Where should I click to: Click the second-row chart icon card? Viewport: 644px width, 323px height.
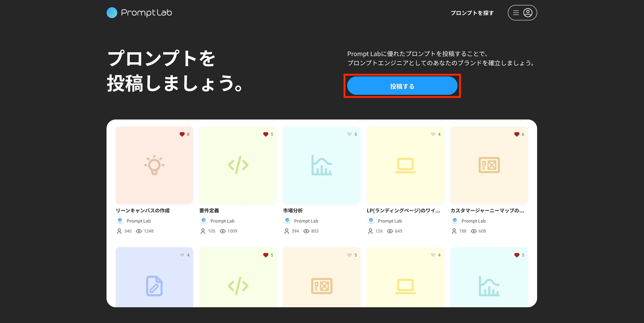point(489,286)
